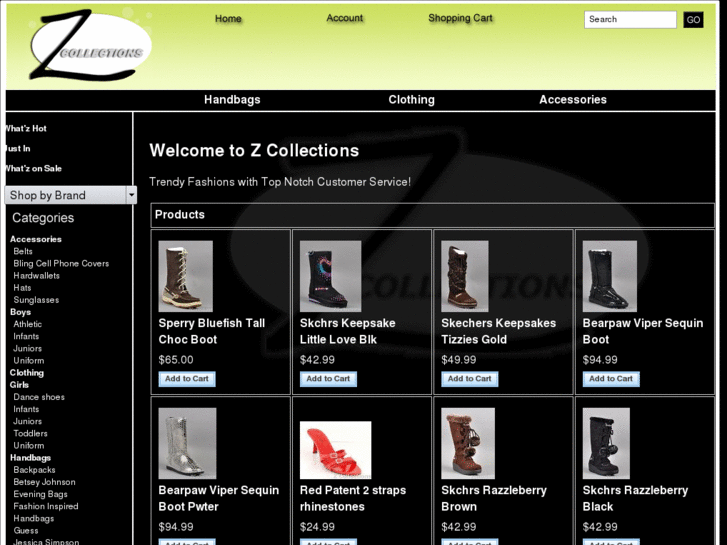Open Skechers Keepsakes Tizzies Gold title

[498, 331]
